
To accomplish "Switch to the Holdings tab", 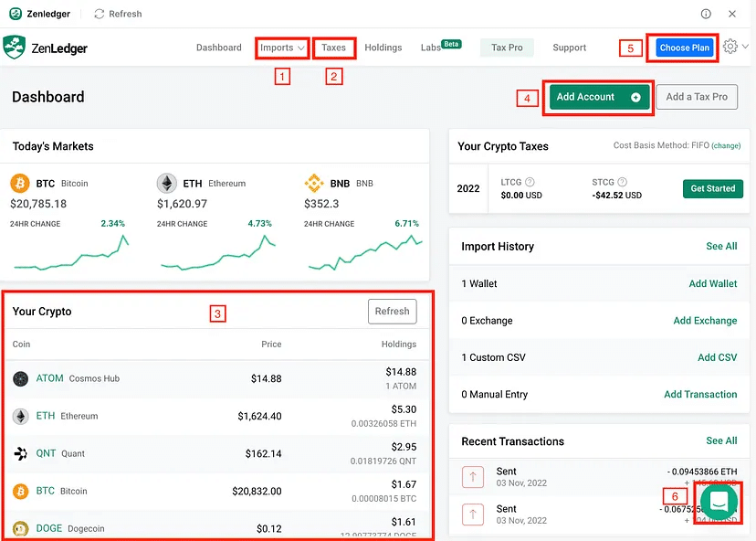I will (383, 48).
